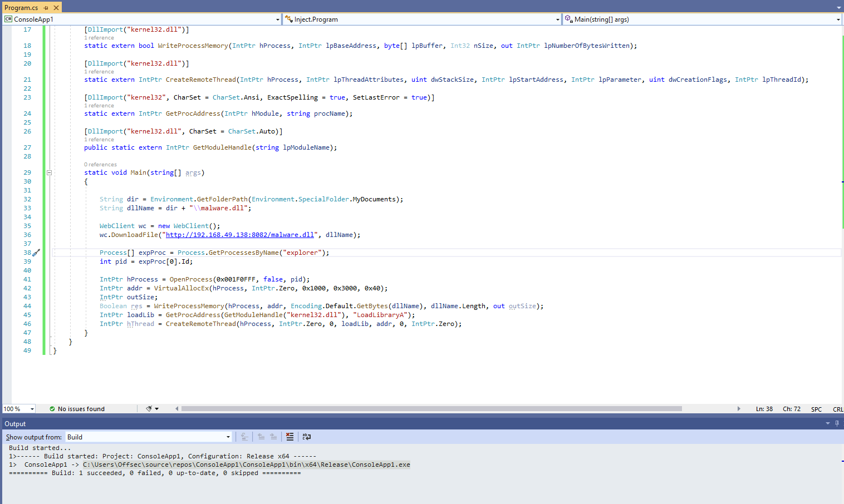
Task: Click "1 reference" above WriteProcessMemory
Action: pyautogui.click(x=99, y=38)
